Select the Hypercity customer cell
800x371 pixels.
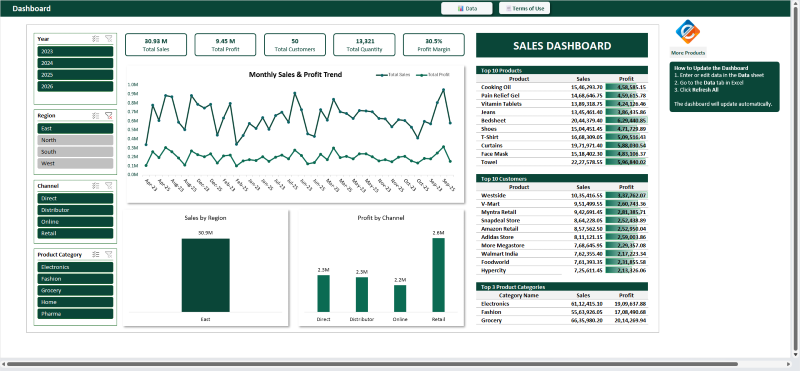(519, 270)
